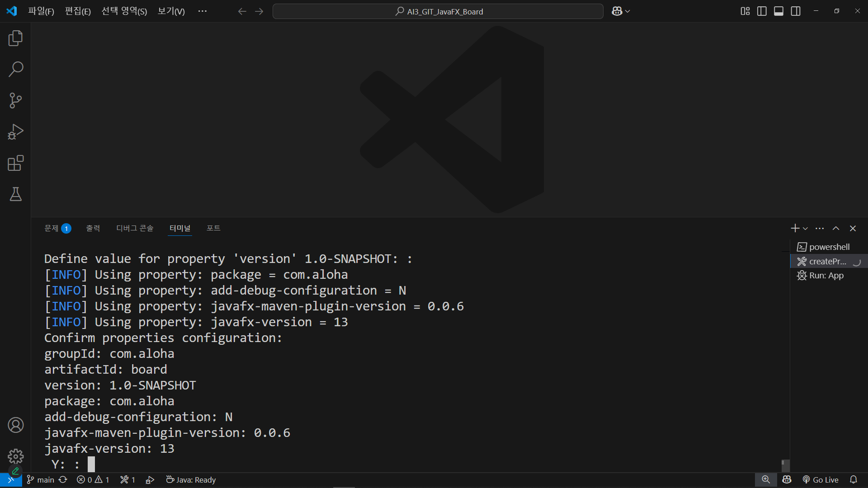868x488 pixels.
Task: Open the new terminal profile dropdown
Action: (806, 229)
